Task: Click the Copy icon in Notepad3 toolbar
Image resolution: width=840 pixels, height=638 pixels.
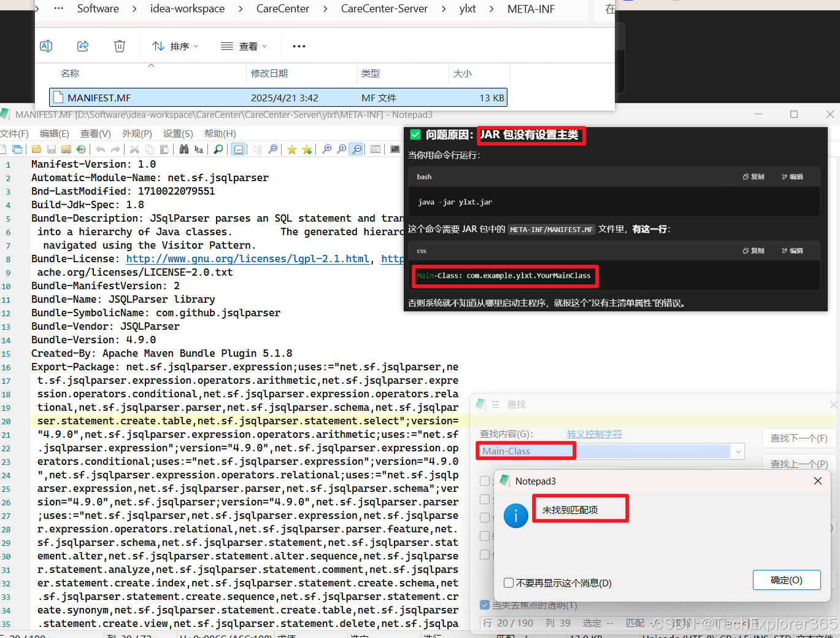Action: [x=150, y=149]
